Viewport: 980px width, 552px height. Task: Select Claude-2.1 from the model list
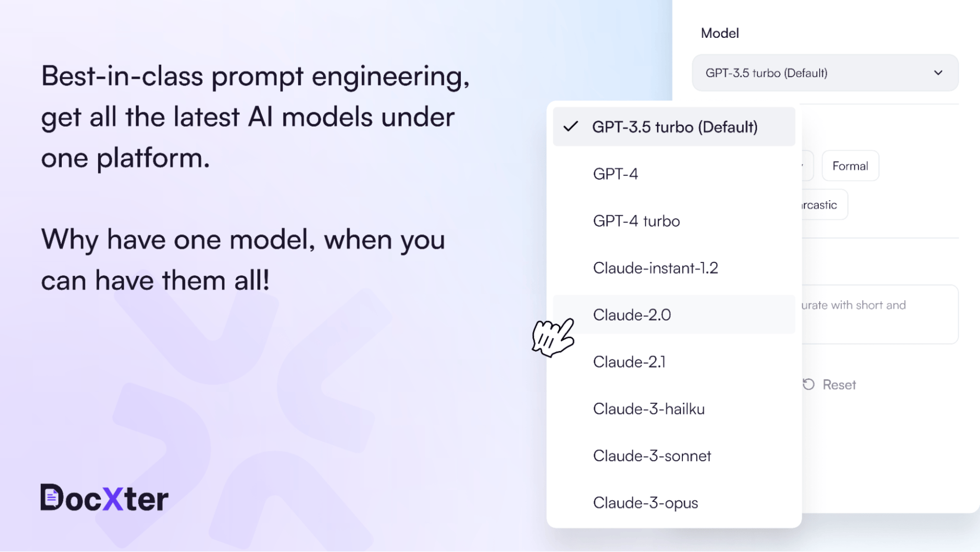point(629,362)
